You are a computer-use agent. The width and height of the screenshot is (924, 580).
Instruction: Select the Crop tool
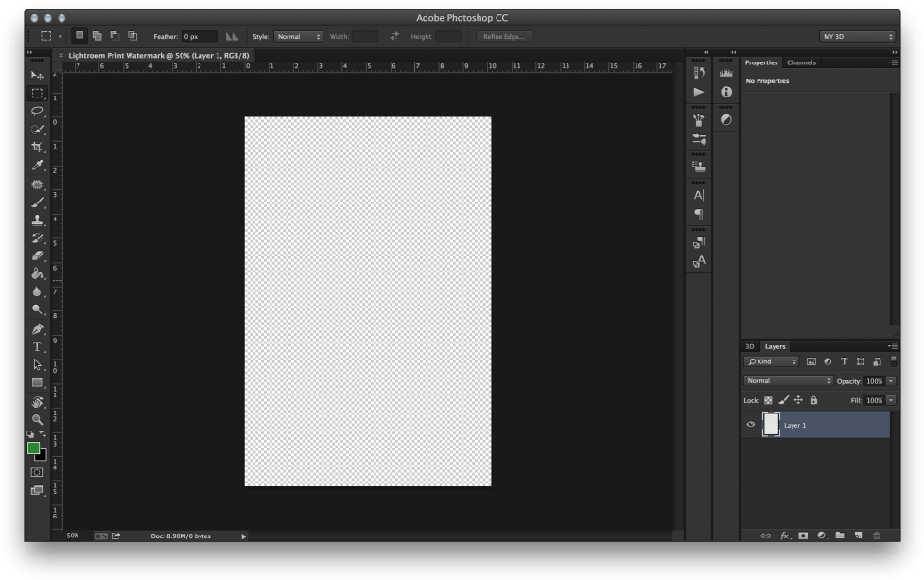38,146
